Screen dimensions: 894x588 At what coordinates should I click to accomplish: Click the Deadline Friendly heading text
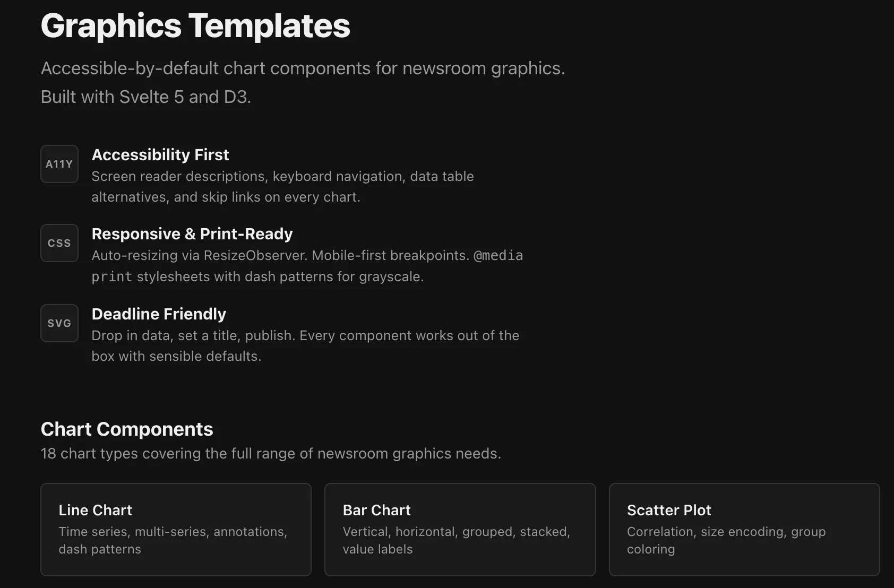click(x=159, y=314)
